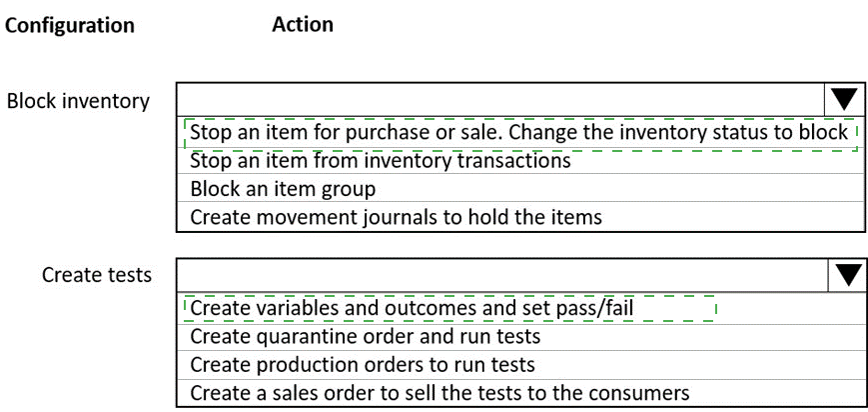The image size is (868, 412).
Task: Click the Action column header
Action: pyautogui.click(x=303, y=24)
